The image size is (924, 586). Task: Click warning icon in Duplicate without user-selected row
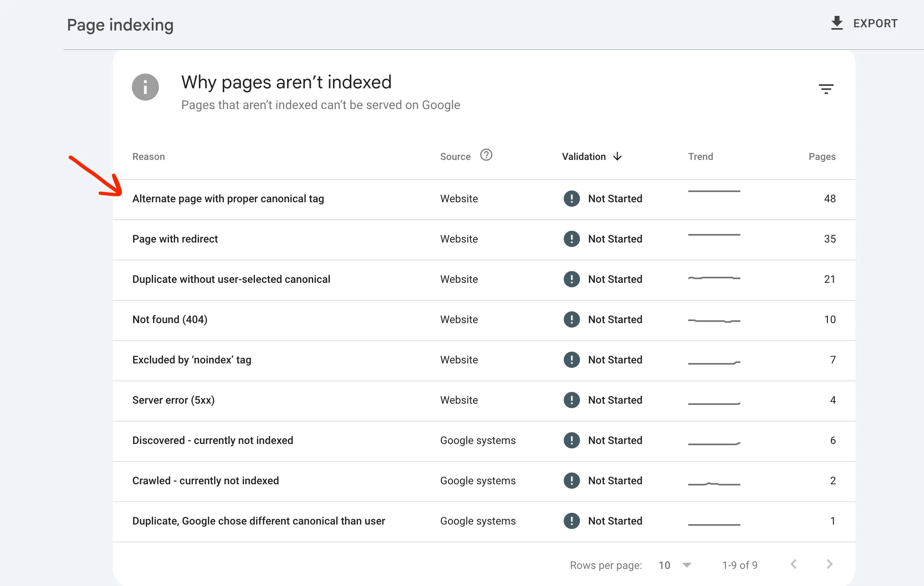tap(572, 279)
